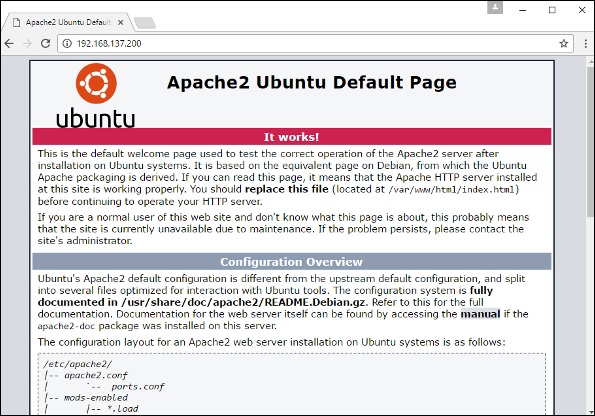Click the 'replace this file' bold text

[x=286, y=189]
